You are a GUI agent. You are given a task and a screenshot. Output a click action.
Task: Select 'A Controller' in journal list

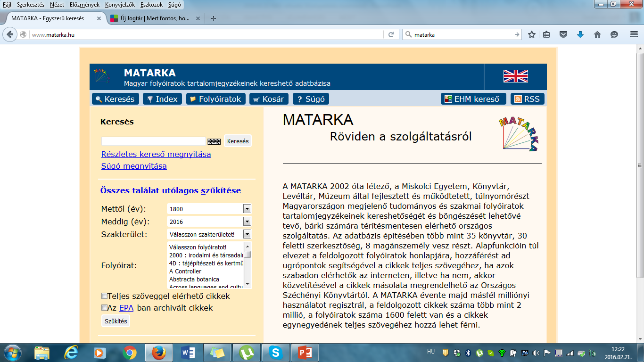pyautogui.click(x=185, y=271)
